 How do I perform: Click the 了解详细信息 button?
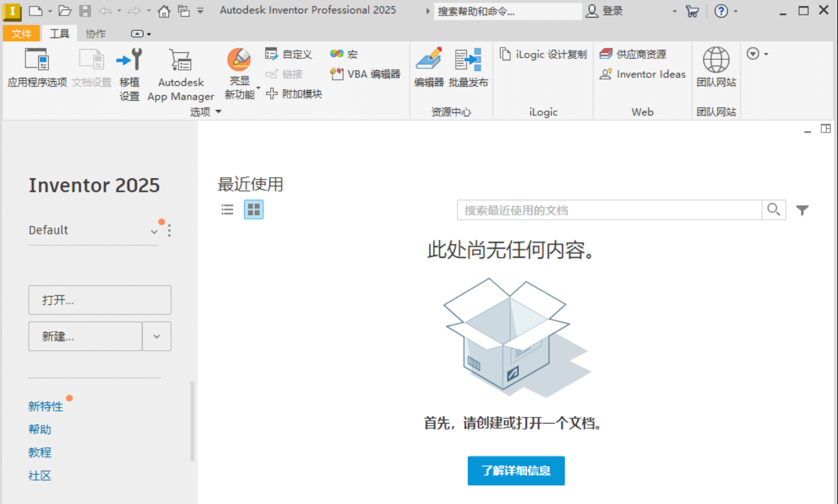coord(516,470)
